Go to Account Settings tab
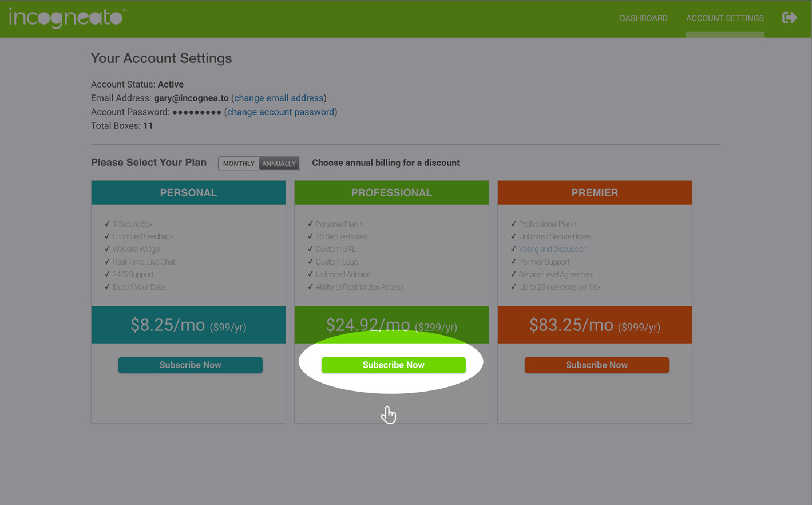This screenshot has height=505, width=812. pyautogui.click(x=724, y=18)
